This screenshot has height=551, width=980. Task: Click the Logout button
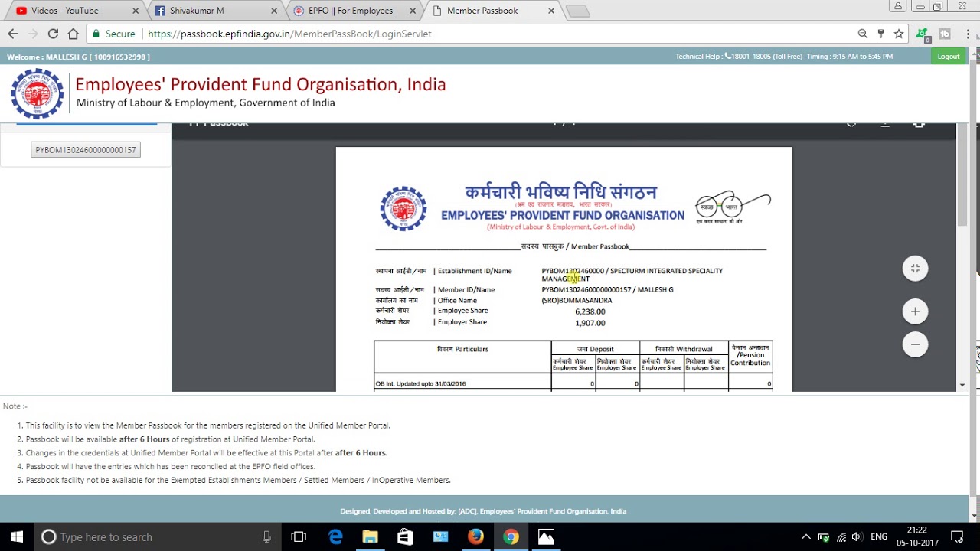tap(948, 56)
